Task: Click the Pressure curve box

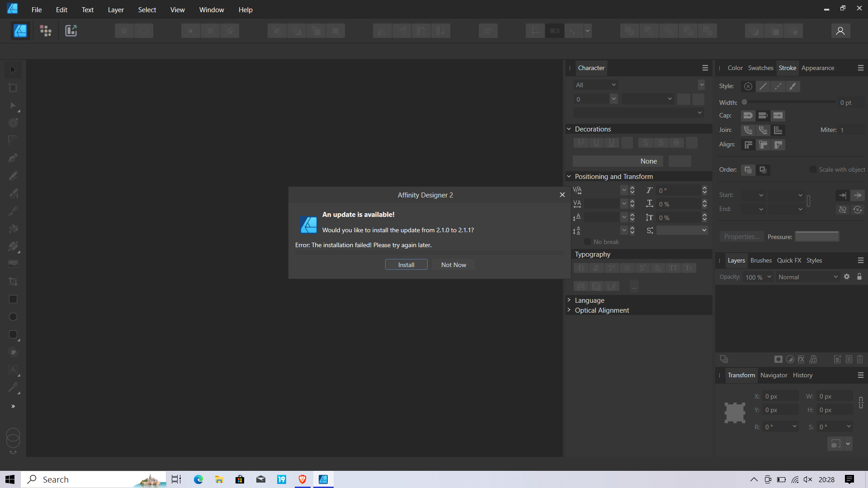Action: (817, 237)
